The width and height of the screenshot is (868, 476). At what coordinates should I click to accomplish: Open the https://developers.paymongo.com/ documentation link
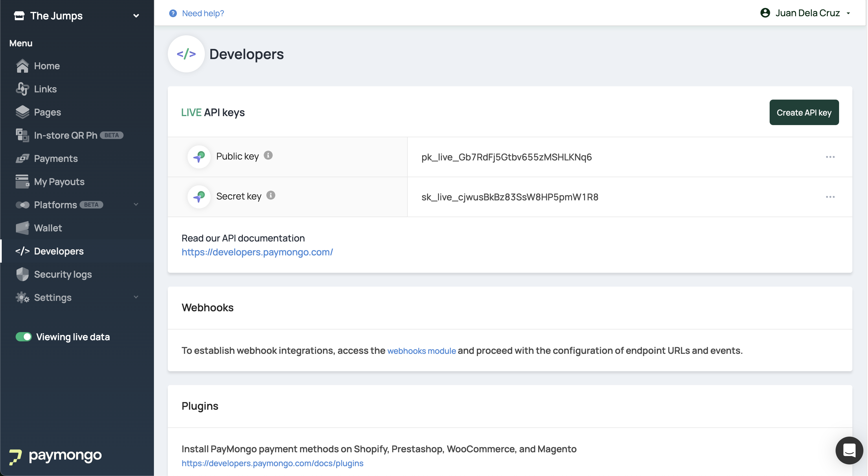coord(257,252)
